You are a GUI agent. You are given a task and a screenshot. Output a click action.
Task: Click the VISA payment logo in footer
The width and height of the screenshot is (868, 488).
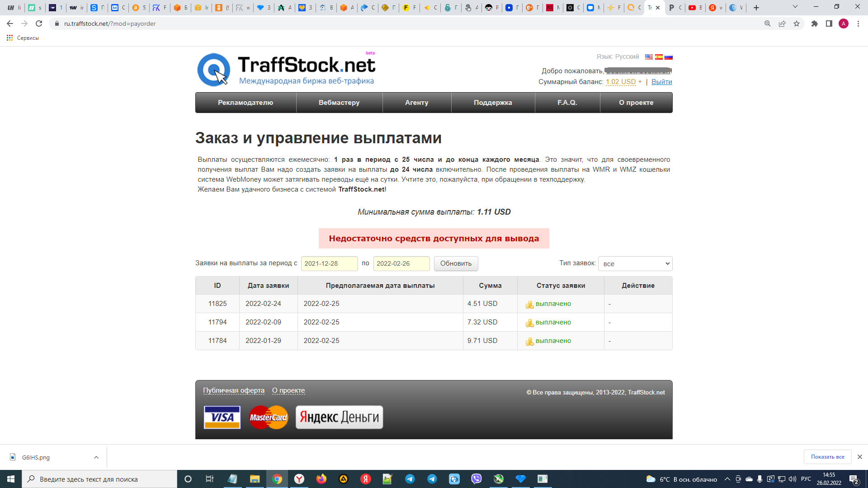click(222, 417)
